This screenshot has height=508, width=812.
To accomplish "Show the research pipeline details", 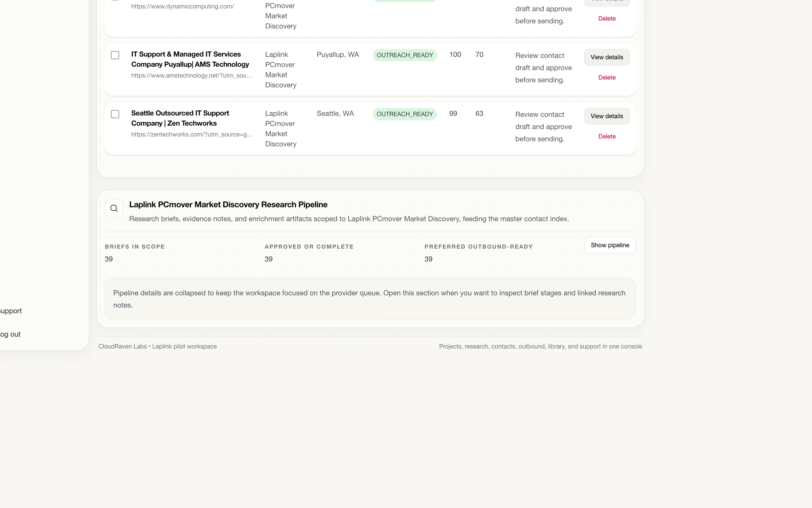I will (610, 245).
